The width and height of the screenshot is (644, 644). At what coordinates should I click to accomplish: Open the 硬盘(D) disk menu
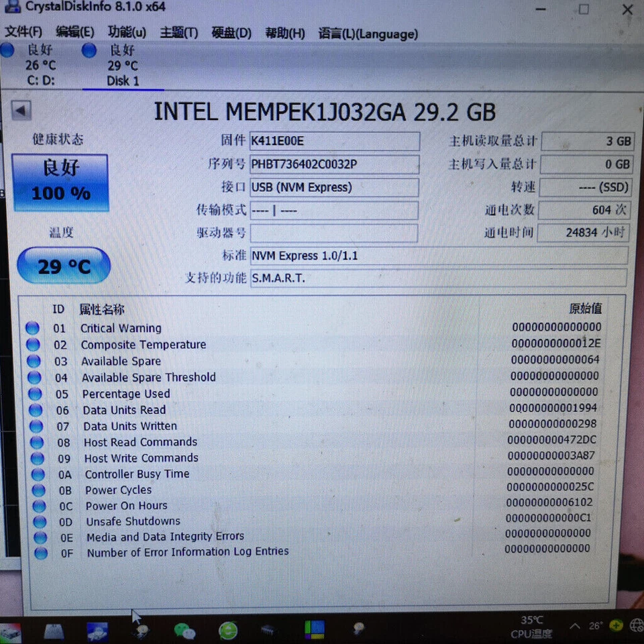pos(231,34)
